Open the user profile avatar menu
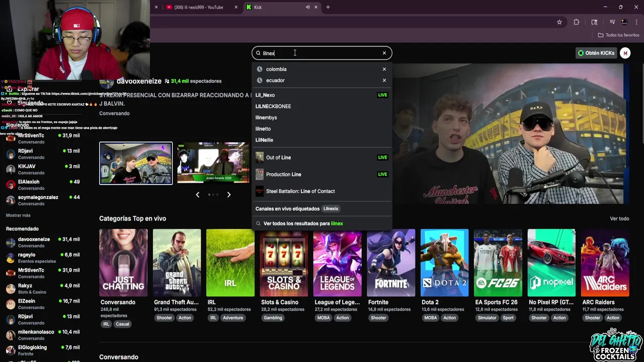644x362 pixels. click(x=625, y=53)
